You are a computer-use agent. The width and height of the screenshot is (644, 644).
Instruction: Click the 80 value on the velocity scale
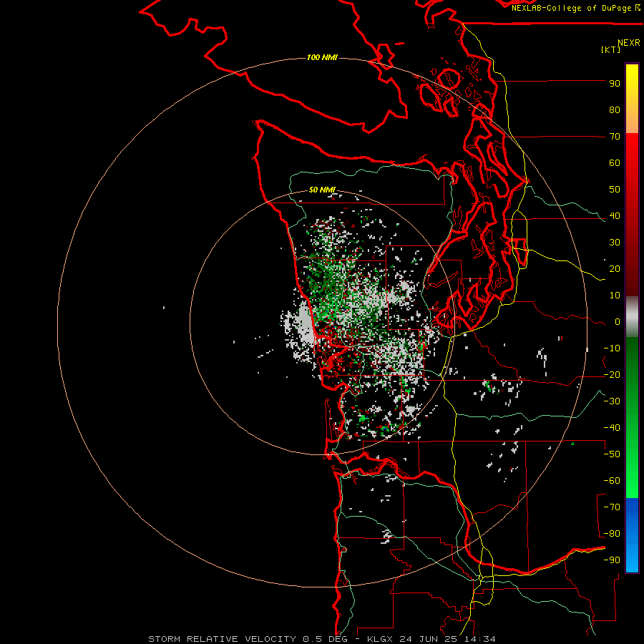pyautogui.click(x=615, y=110)
